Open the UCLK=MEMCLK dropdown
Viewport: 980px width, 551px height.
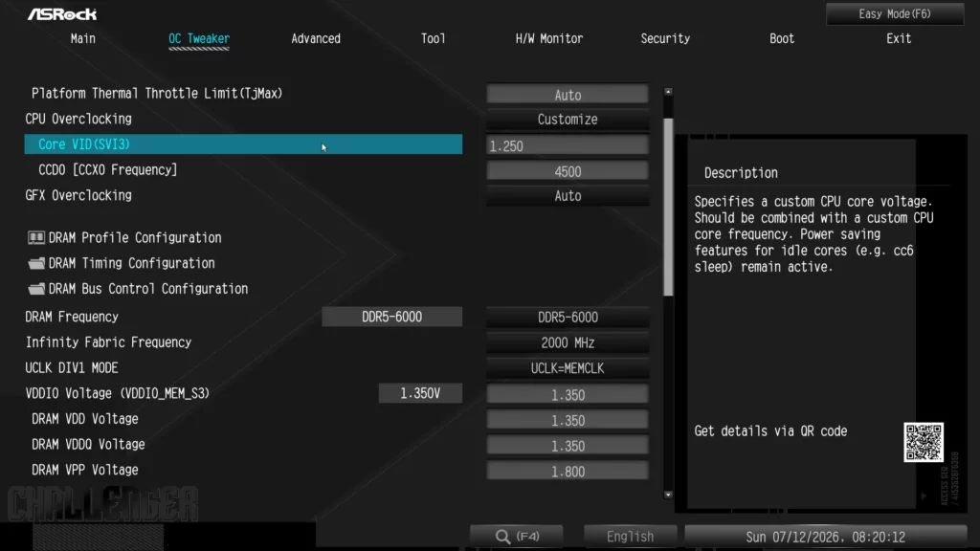(568, 368)
